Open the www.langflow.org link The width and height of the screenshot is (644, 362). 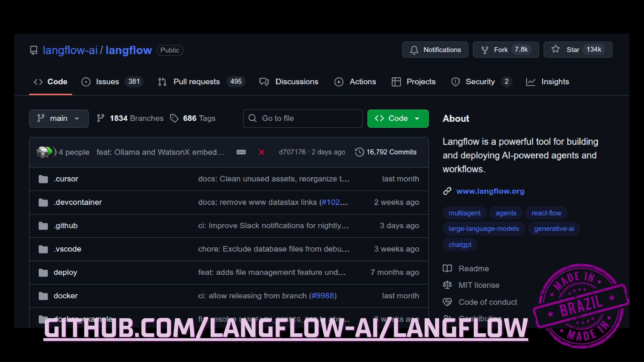[490, 191]
